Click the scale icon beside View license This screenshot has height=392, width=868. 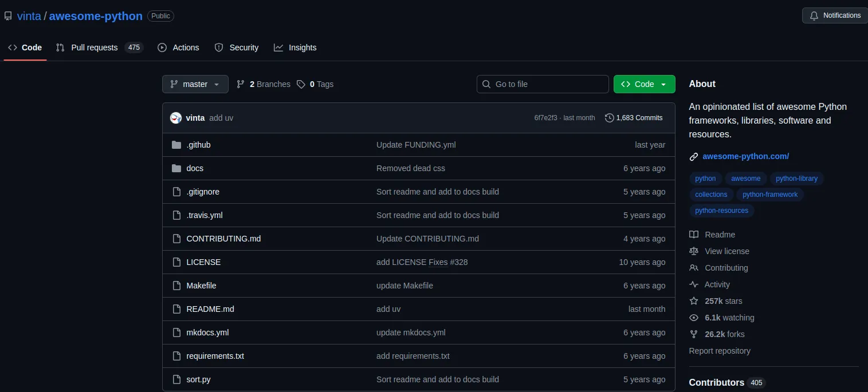click(694, 251)
